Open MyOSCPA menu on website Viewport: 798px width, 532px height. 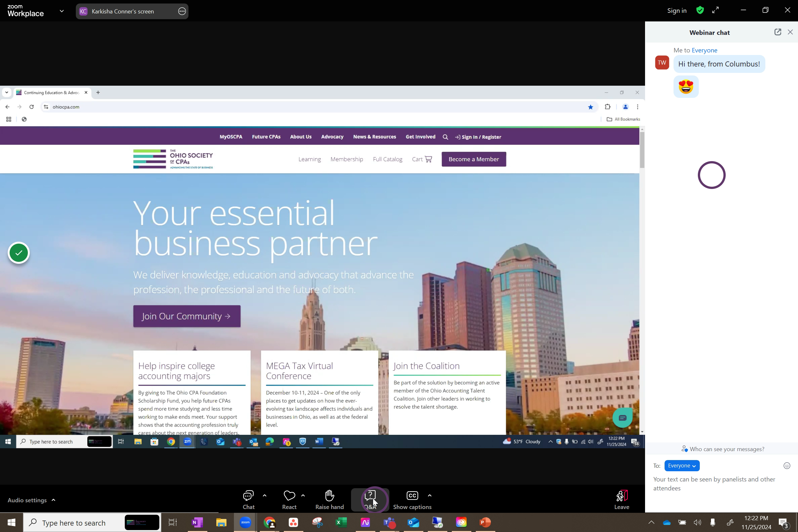(x=231, y=137)
